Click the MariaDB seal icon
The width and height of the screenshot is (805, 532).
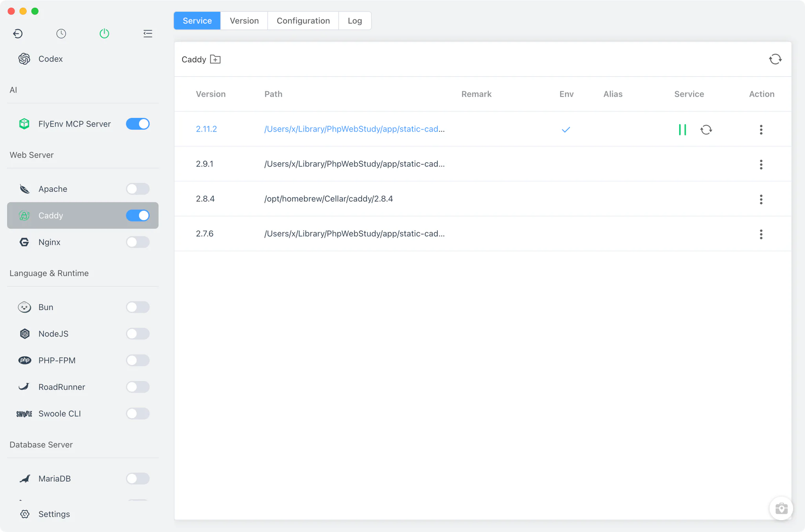click(24, 479)
